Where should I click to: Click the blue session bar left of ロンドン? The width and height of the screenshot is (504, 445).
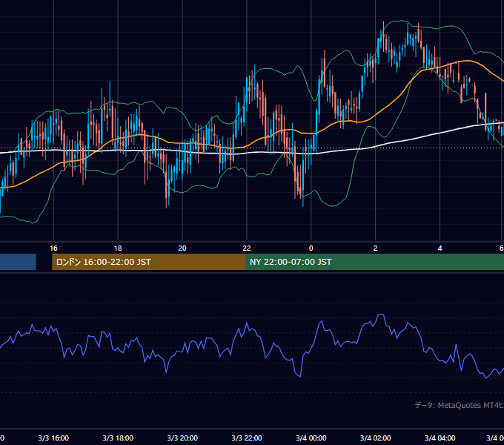pyautogui.click(x=18, y=262)
